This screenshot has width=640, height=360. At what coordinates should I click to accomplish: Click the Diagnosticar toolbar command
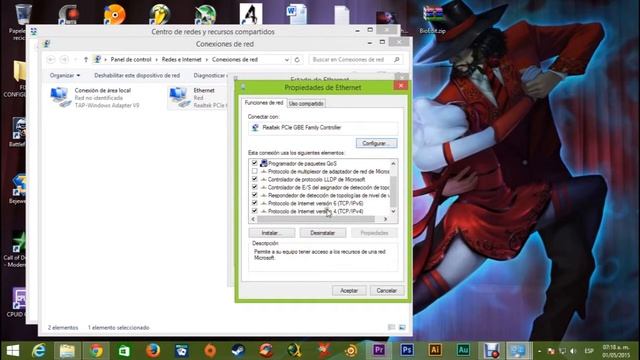pyautogui.click(x=210, y=76)
